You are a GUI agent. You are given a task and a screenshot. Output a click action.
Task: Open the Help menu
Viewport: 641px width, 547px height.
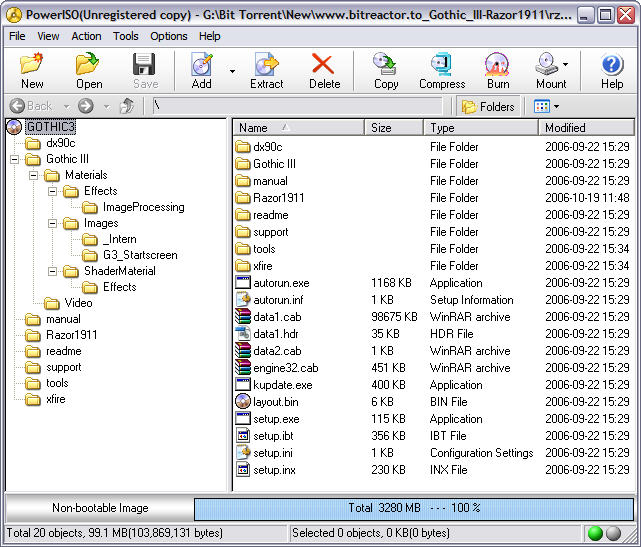[x=210, y=36]
